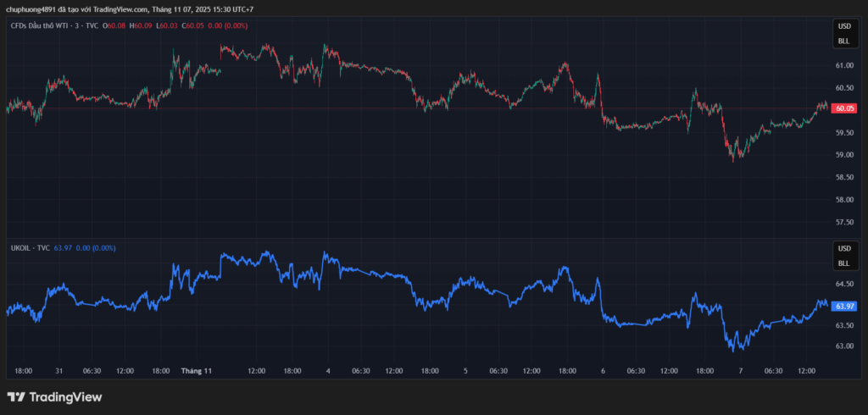Open the BLL unit selector in WTI pane

pos(843,41)
